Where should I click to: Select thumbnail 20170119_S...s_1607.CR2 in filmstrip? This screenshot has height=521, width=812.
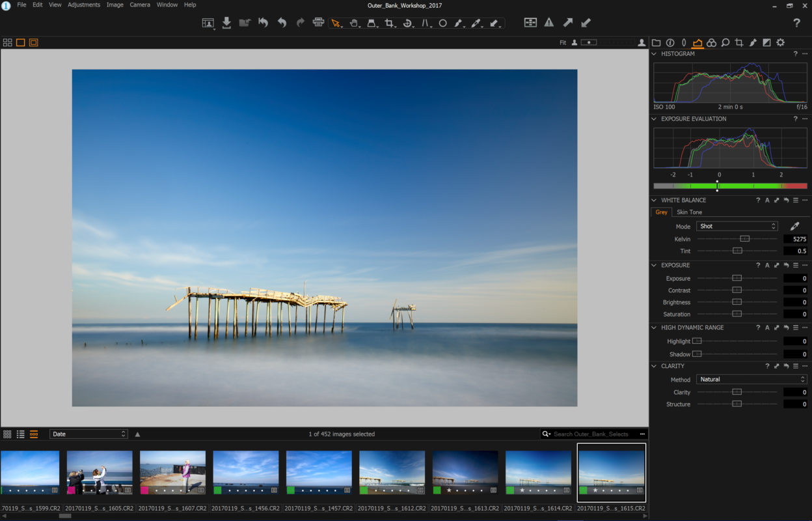(172, 472)
